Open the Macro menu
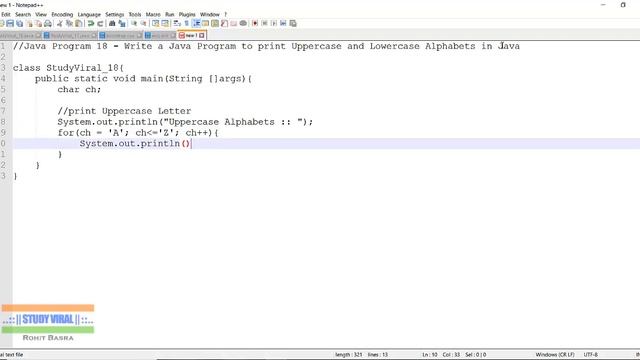The image size is (640, 360). coord(153,14)
